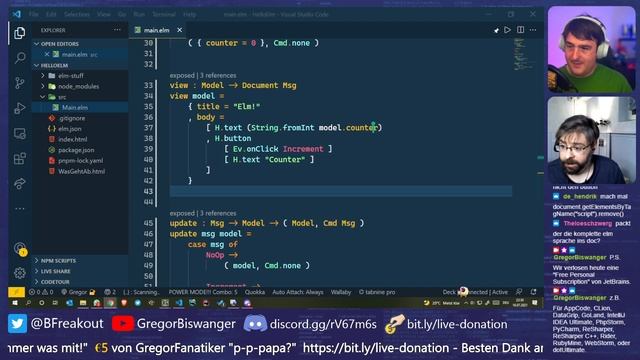Click the Split Editor icon
Image resolution: width=640 pixels, height=360 pixels.
click(x=520, y=30)
